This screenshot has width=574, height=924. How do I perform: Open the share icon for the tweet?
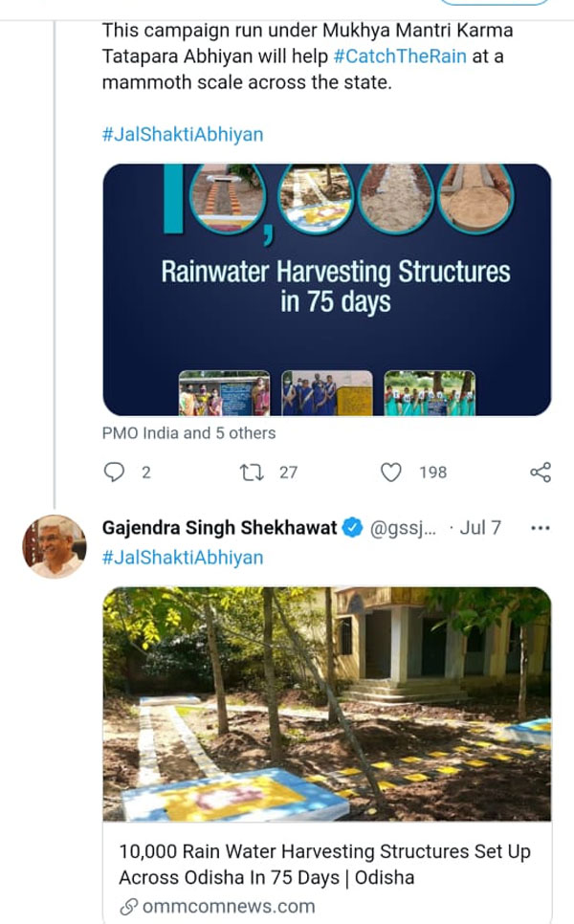coord(540,472)
